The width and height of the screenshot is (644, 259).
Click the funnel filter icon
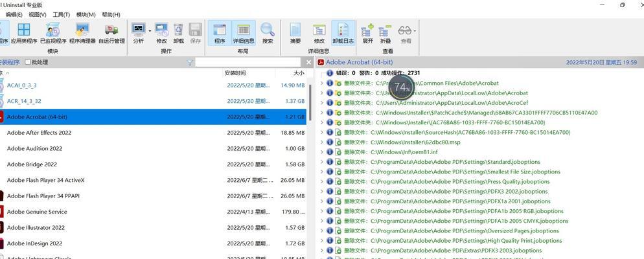coord(190,62)
